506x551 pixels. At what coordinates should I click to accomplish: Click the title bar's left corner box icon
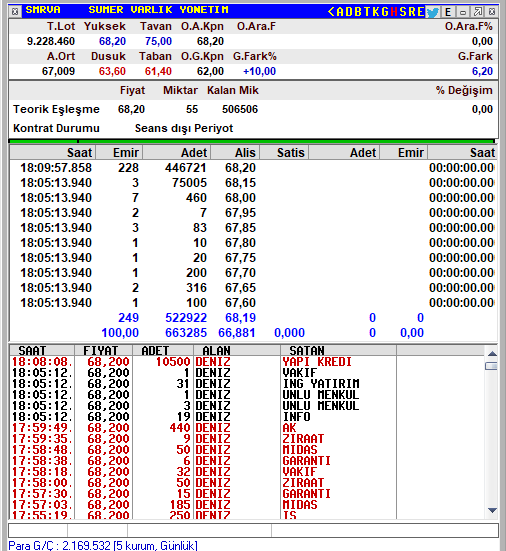pyautogui.click(x=15, y=12)
